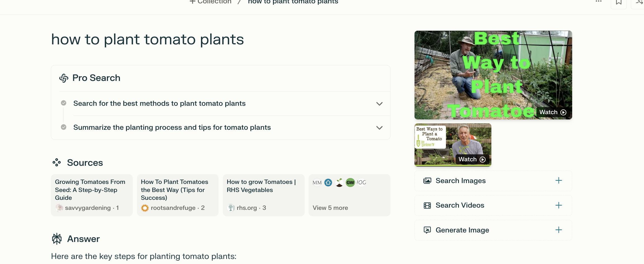Click the Generate Image icon
Viewport: 644px width, 264px height.
tap(427, 230)
